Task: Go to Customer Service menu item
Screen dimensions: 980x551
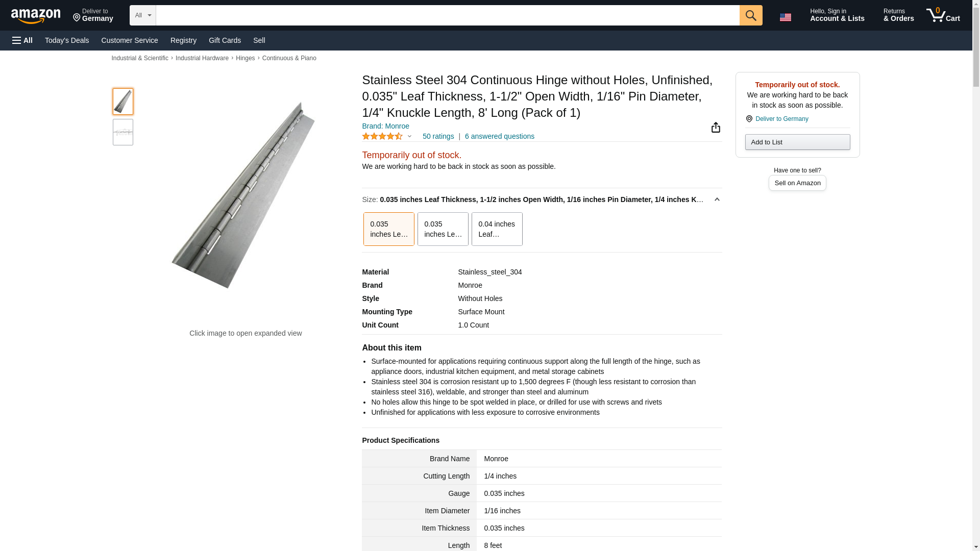Action: tap(130, 40)
